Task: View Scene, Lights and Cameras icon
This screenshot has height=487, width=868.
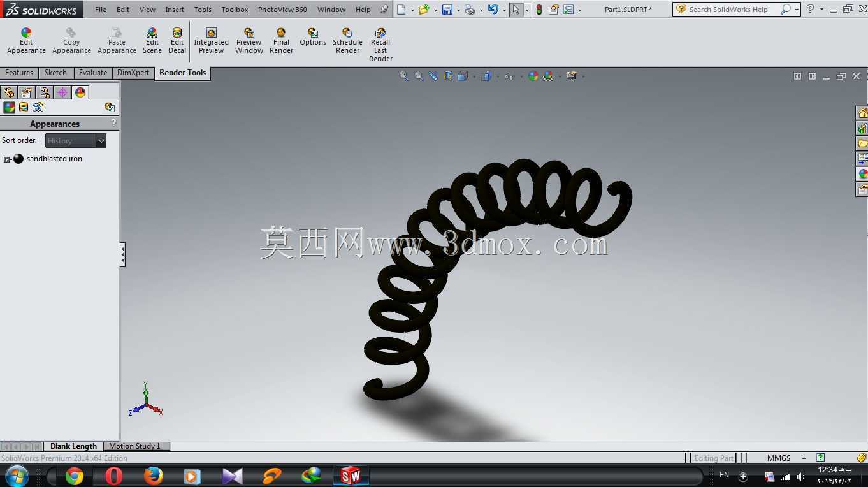Action: [38, 107]
